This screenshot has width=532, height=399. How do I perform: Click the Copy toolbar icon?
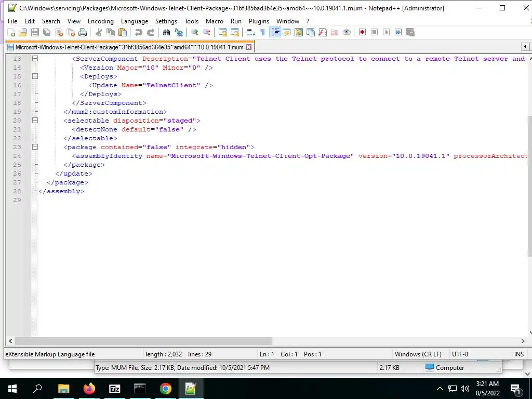point(111,32)
